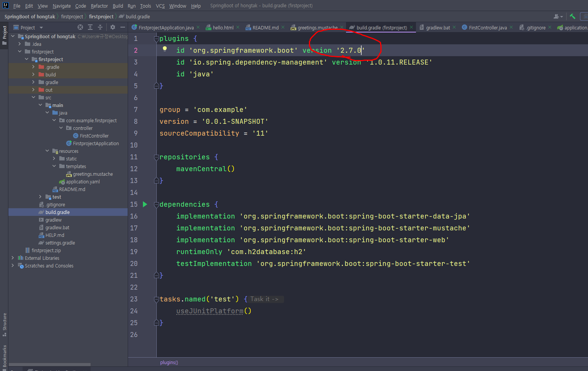Close the build.gradle (firstproject) tab
Image resolution: width=588 pixels, height=371 pixels.
411,27
